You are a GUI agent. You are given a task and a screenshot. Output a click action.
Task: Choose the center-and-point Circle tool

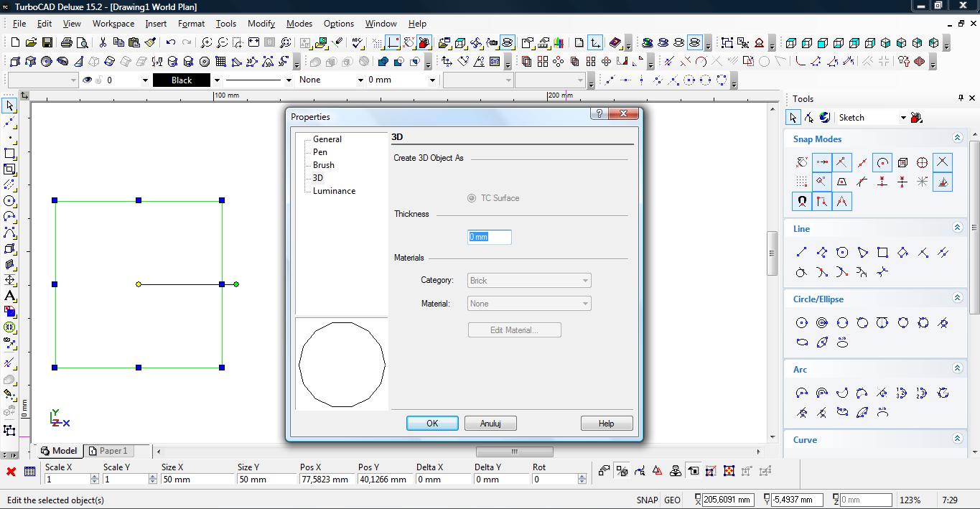pyautogui.click(x=802, y=323)
